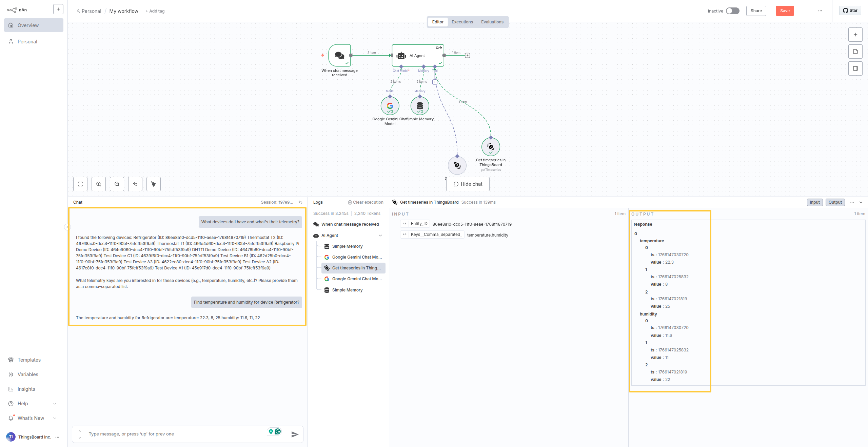
Task: Select the Google Gemini Chat Model node
Action: (x=390, y=106)
